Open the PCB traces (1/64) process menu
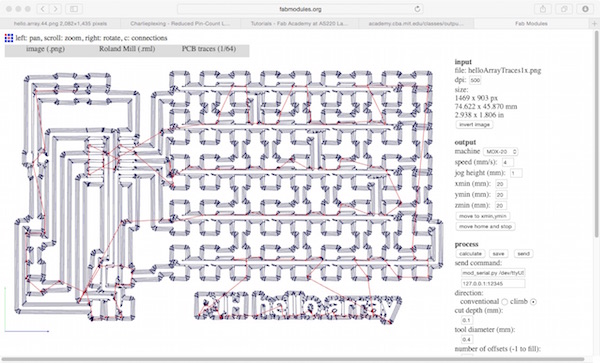600x363 pixels. (x=209, y=49)
